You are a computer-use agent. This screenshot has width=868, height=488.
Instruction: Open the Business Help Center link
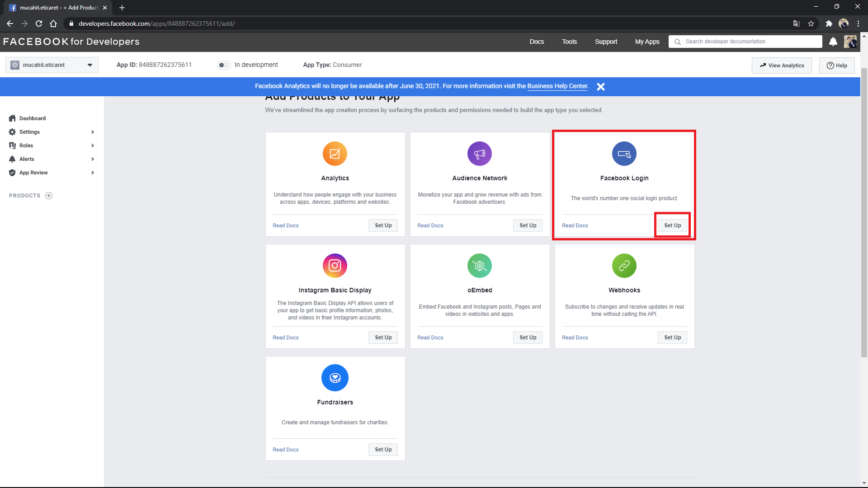click(557, 86)
